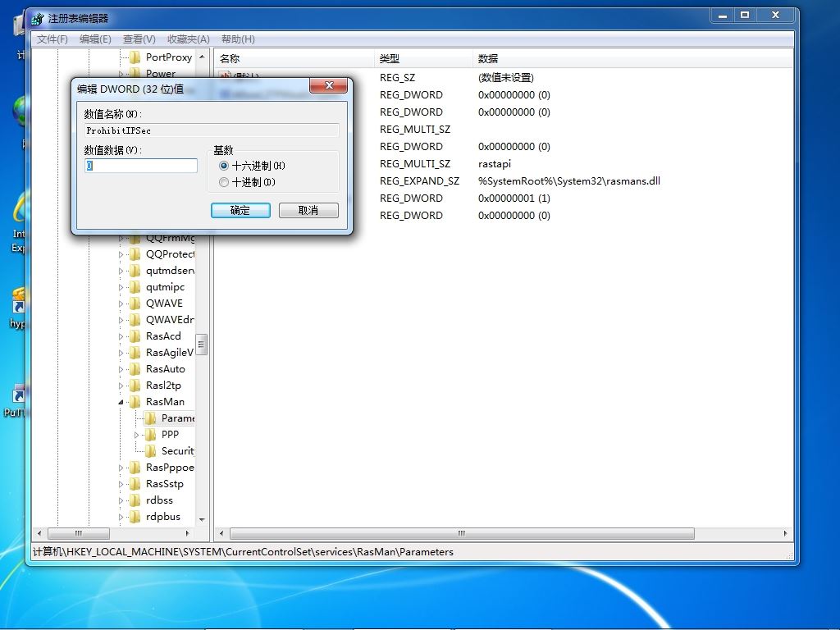Click the tree pane vertical scrollbar thumb
Image resolution: width=840 pixels, height=630 pixels.
(x=202, y=345)
